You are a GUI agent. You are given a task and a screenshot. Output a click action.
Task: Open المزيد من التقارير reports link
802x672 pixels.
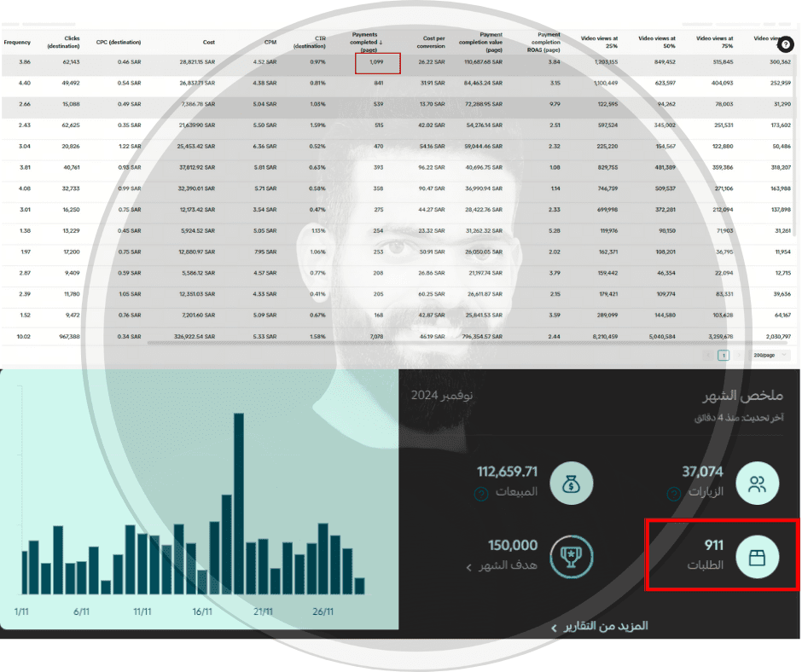click(600, 627)
